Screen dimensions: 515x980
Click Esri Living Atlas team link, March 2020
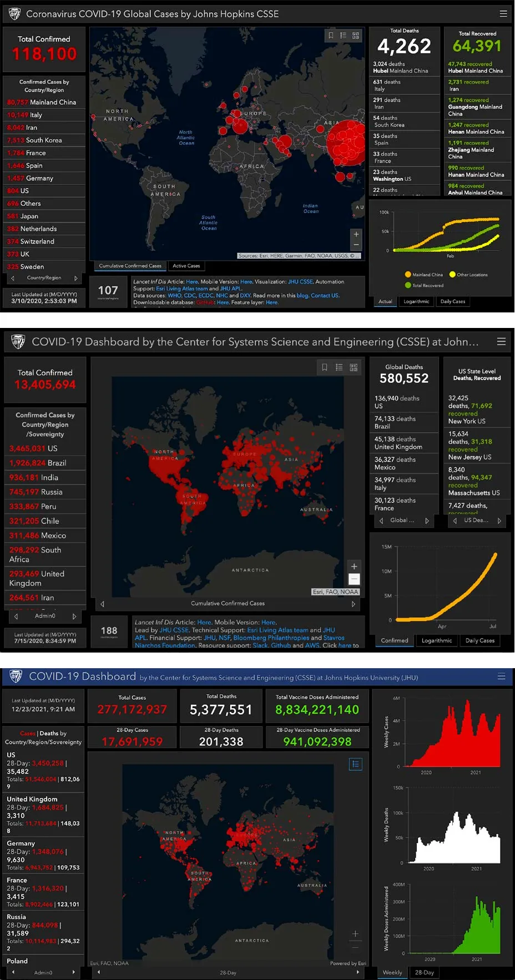click(x=181, y=289)
